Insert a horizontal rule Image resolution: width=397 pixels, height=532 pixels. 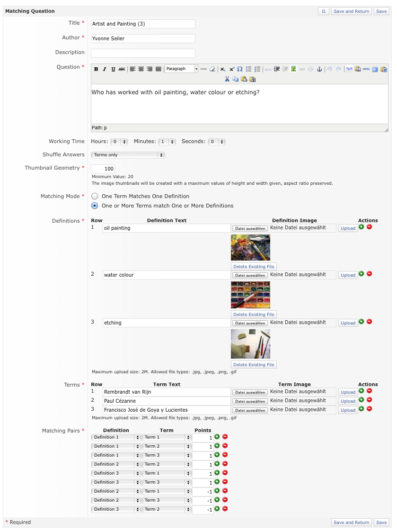203,69
